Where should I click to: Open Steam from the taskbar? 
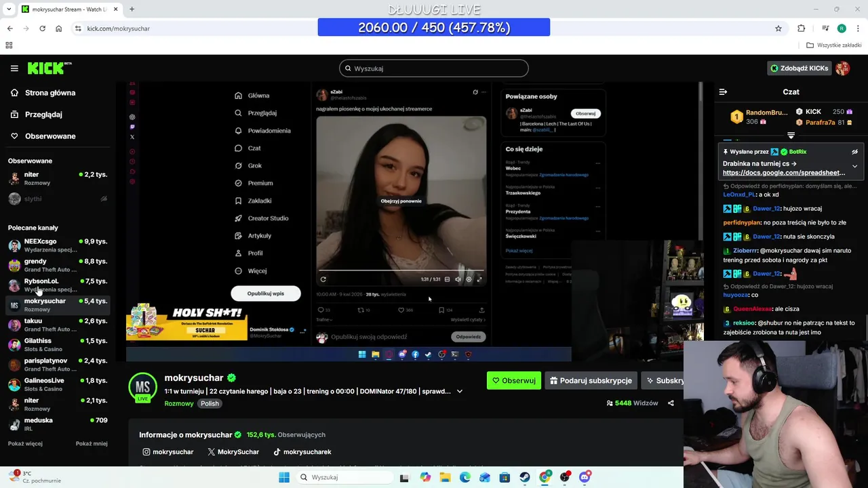[x=525, y=477]
